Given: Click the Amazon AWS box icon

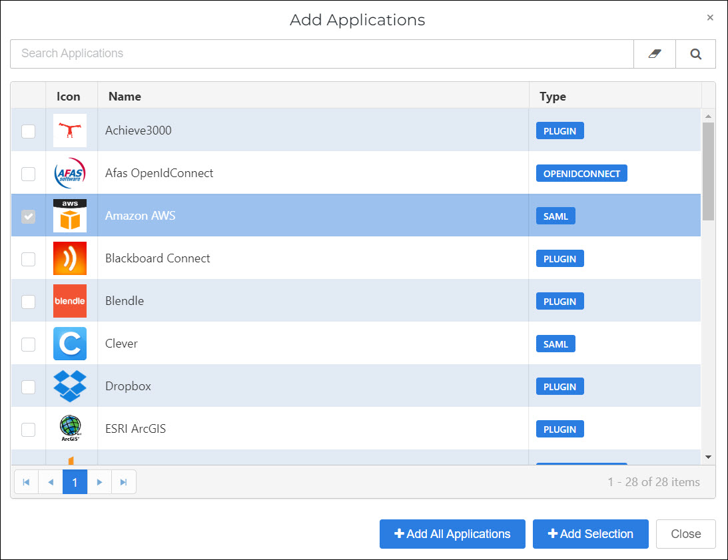Looking at the screenshot, I should pyautogui.click(x=70, y=216).
